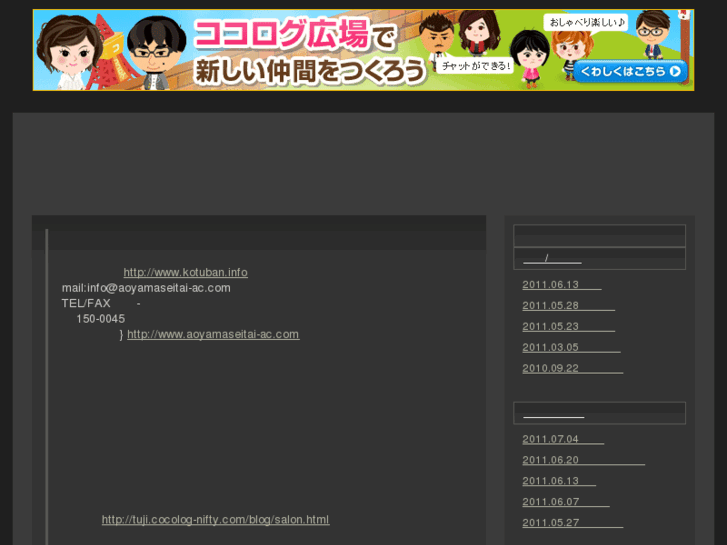Viewport: 727px width, 545px height.
Task: Open the 2011.05.28 sidebar entry
Action: coord(568,306)
